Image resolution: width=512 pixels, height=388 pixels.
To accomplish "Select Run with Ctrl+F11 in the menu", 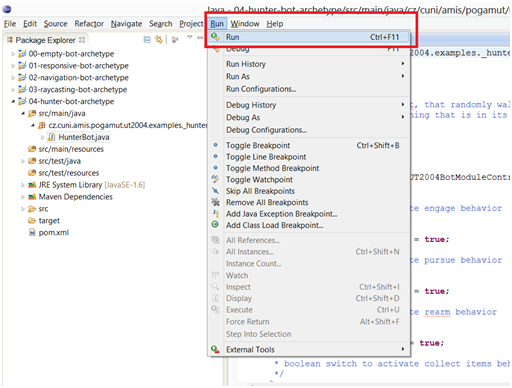I will pos(309,37).
